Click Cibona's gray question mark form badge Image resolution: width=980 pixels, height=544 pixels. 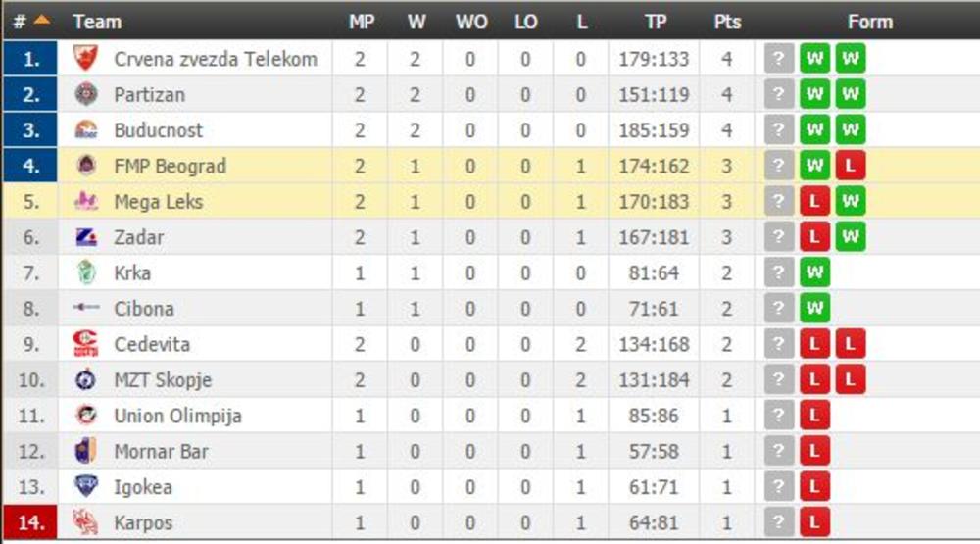(x=778, y=309)
